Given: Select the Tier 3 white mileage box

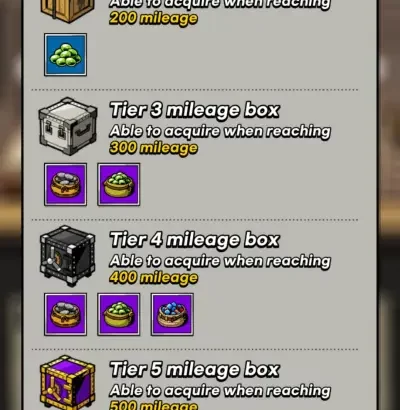Looking at the screenshot, I should [x=68, y=126].
